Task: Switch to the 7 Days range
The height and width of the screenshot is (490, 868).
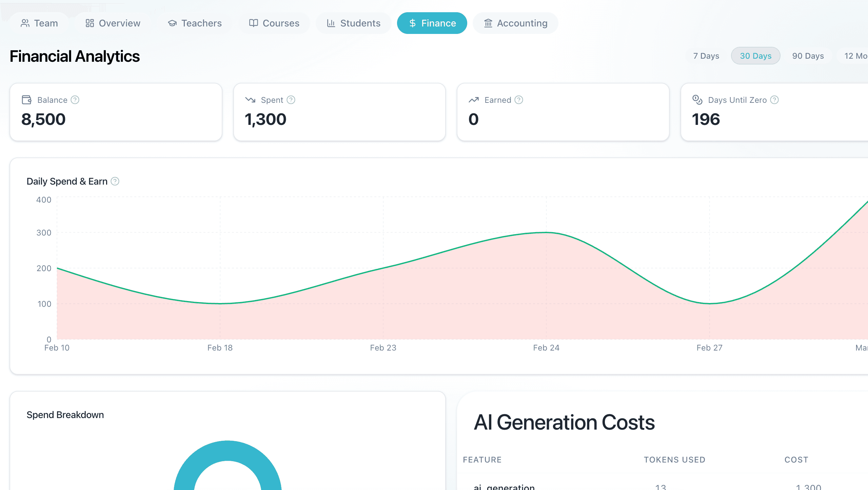Action: pos(706,56)
